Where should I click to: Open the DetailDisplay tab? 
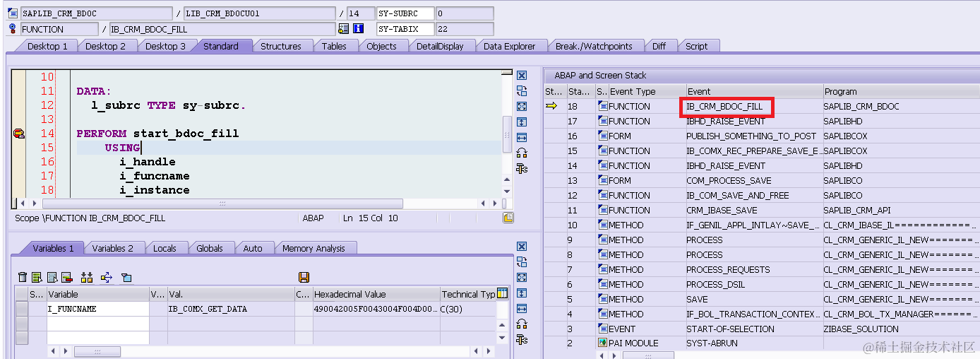point(440,46)
